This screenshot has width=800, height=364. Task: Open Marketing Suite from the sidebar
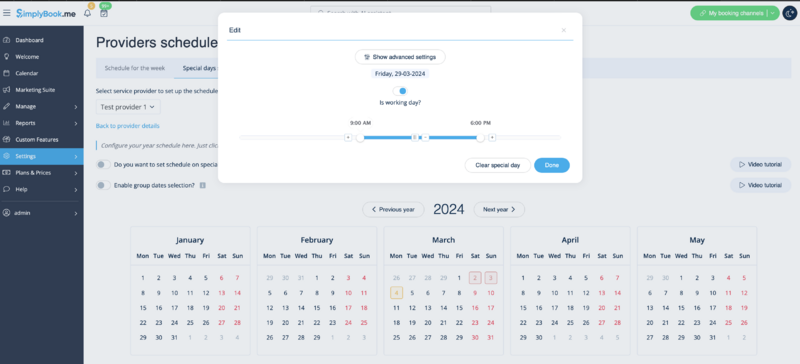click(x=41, y=90)
